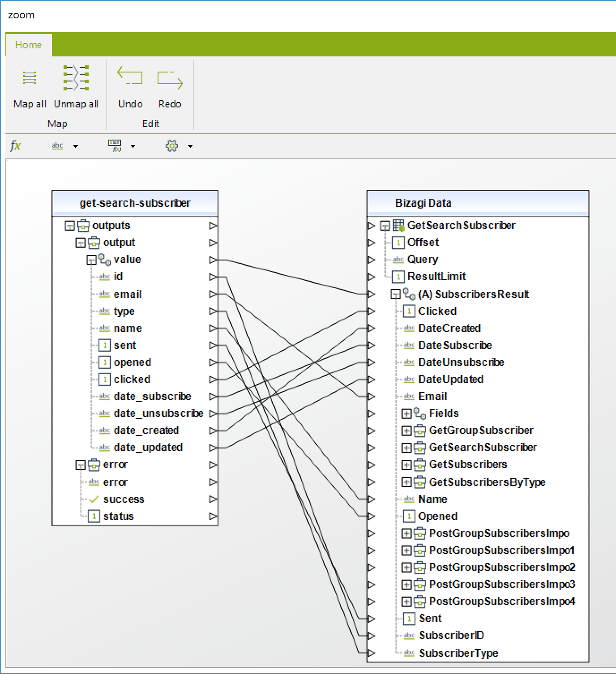Select the date_unsubscribe source field
Screen dimensions: 616x674
coord(158,413)
